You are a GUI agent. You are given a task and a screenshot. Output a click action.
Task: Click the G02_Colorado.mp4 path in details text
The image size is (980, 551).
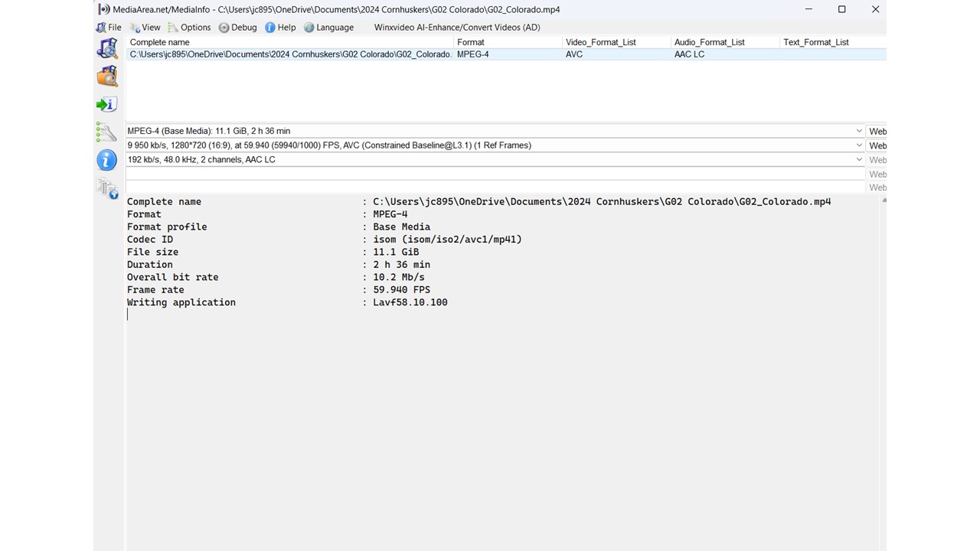click(602, 202)
